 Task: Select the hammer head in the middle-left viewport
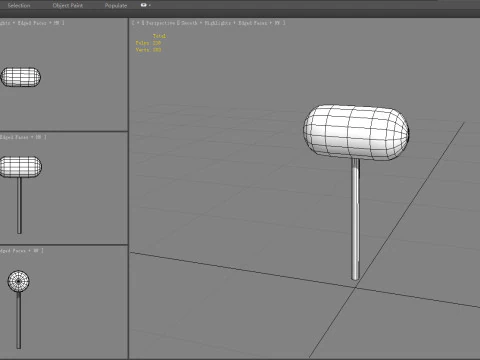coord(21,167)
